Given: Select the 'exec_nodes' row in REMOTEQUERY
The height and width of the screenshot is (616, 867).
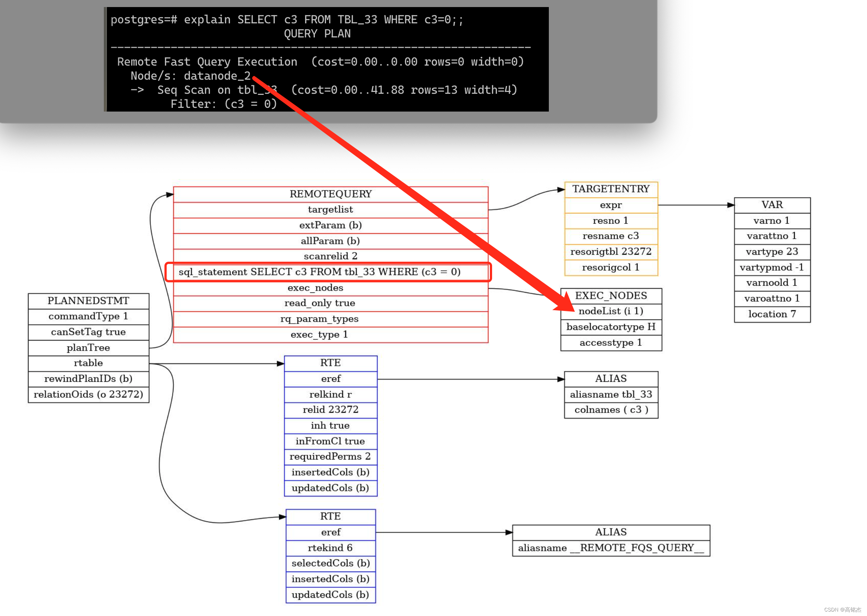Looking at the screenshot, I should [x=330, y=288].
